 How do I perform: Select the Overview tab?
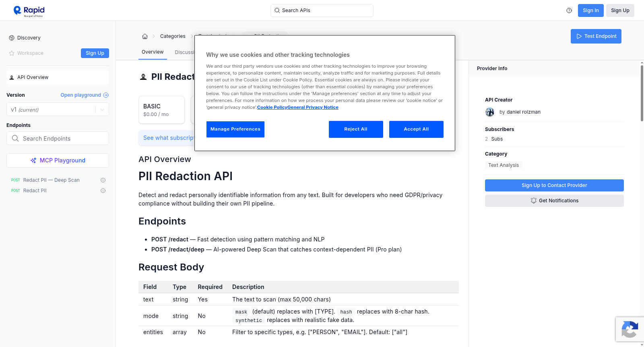pyautogui.click(x=153, y=52)
